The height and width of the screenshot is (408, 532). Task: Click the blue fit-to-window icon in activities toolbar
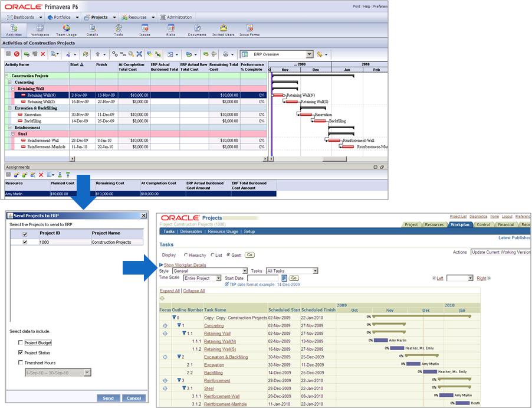coord(139,54)
